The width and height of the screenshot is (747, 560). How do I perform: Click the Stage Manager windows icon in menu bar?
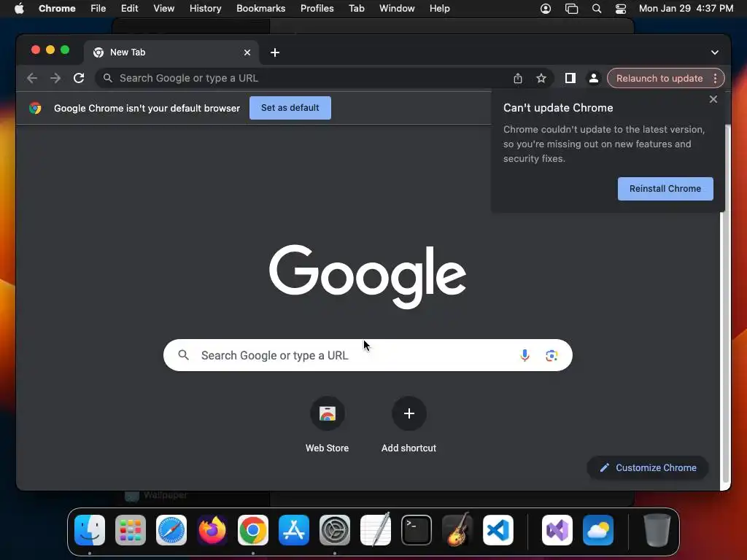coord(571,9)
